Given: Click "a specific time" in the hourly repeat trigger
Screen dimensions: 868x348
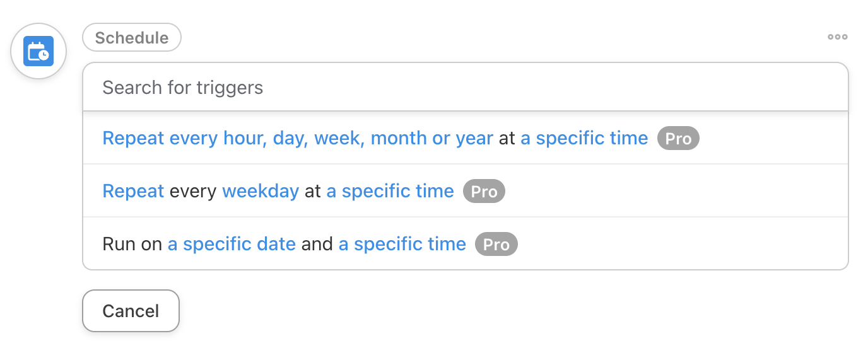Looking at the screenshot, I should [x=584, y=139].
